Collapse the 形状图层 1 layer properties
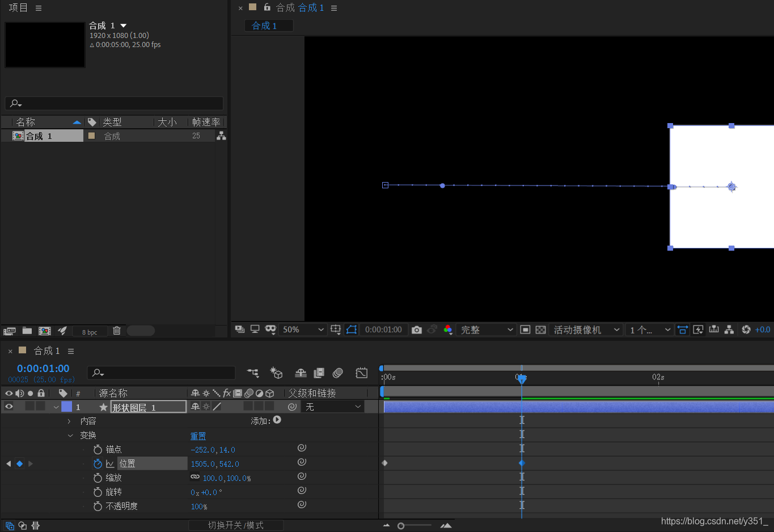Screen dimensions: 774x532 click(x=56, y=407)
